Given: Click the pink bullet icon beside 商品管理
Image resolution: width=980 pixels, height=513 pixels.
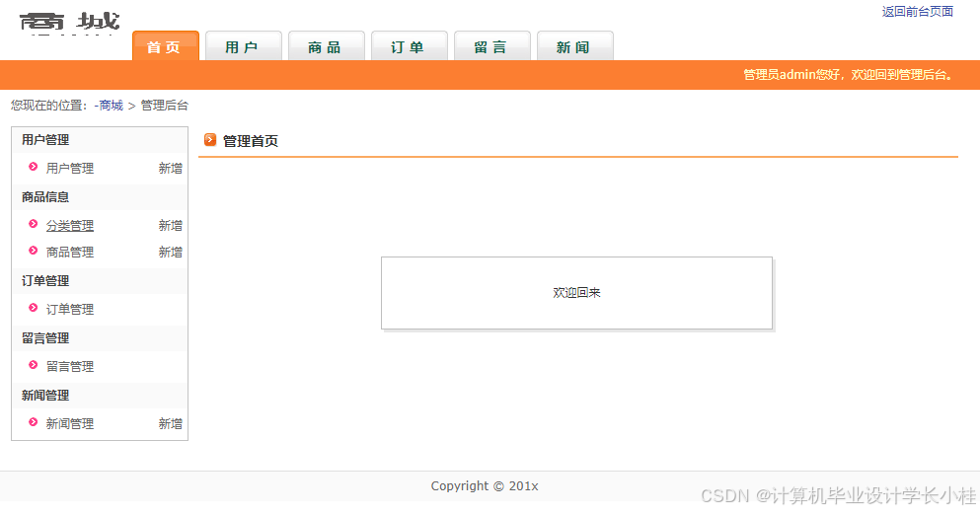Looking at the screenshot, I should (x=34, y=251).
